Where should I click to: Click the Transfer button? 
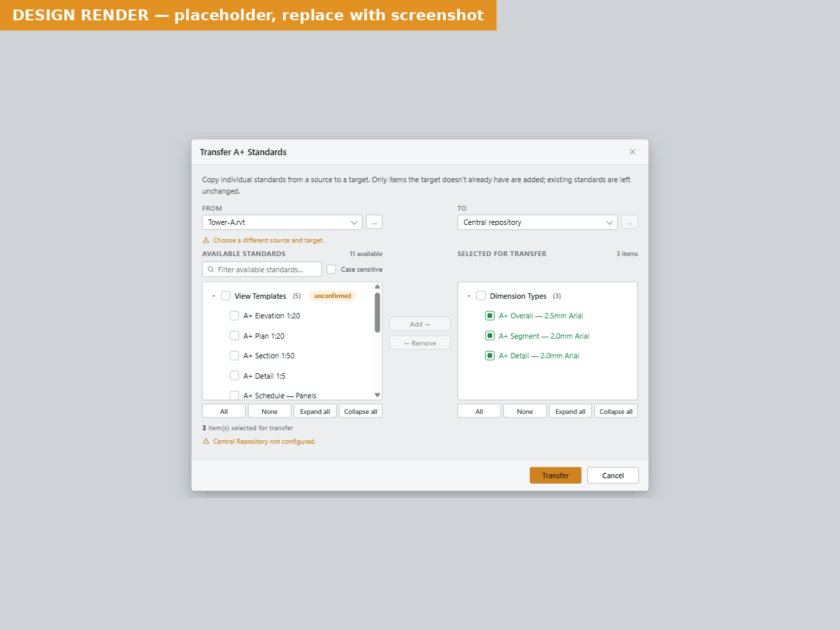tap(555, 476)
